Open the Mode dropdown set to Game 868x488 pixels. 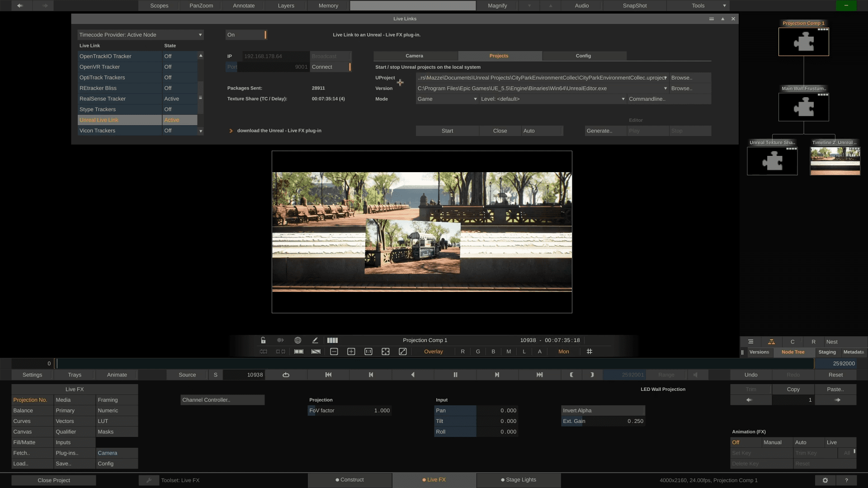tap(447, 99)
